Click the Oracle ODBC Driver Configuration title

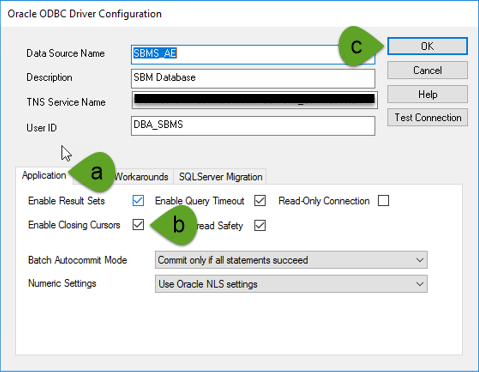[85, 14]
